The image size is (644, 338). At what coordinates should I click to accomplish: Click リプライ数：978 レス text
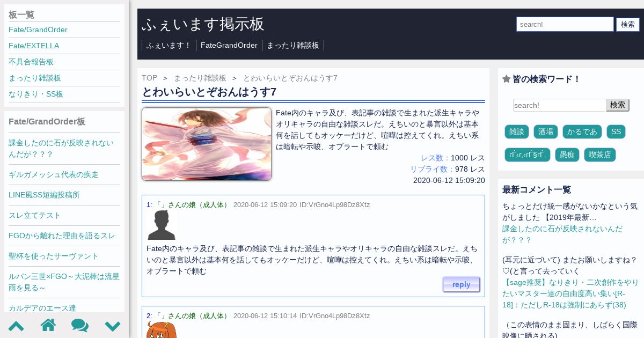[448, 169]
